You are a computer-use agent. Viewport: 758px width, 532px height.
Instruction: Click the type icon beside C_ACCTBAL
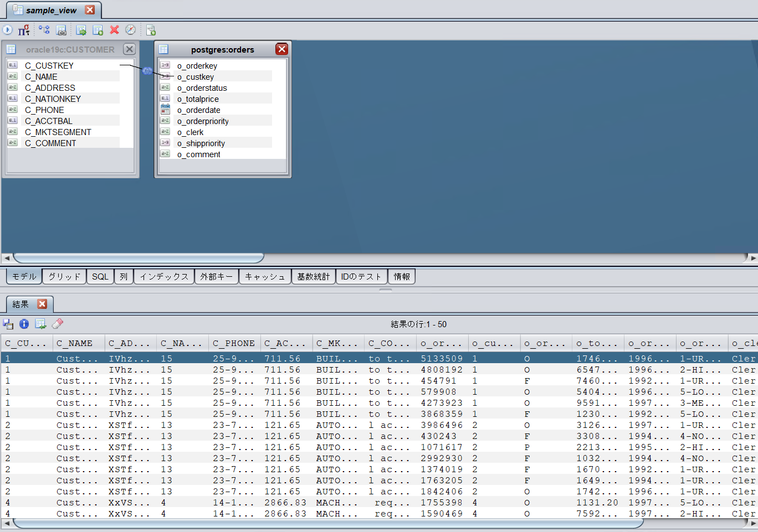click(13, 121)
